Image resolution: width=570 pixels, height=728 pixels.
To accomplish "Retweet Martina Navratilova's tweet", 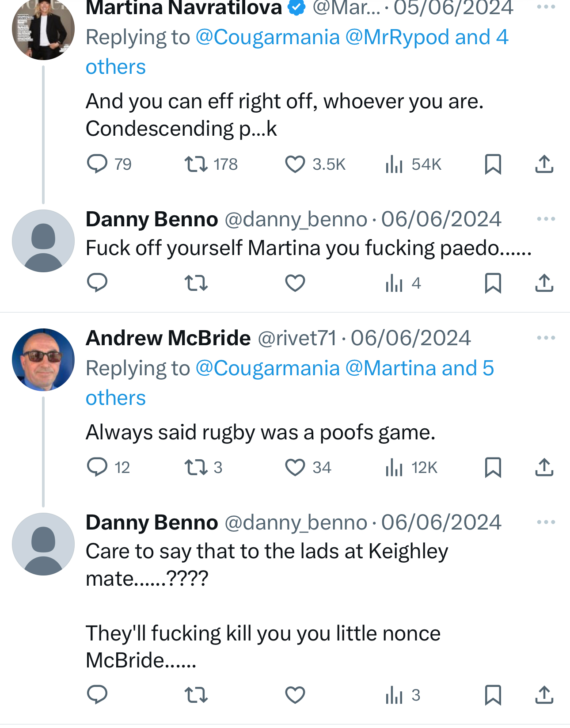I will pyautogui.click(x=196, y=164).
